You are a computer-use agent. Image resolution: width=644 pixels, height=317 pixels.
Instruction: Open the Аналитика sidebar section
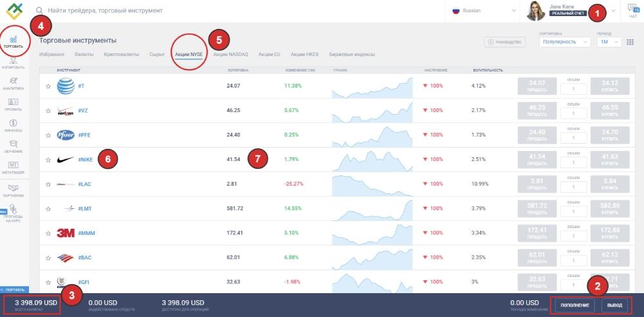[13, 84]
